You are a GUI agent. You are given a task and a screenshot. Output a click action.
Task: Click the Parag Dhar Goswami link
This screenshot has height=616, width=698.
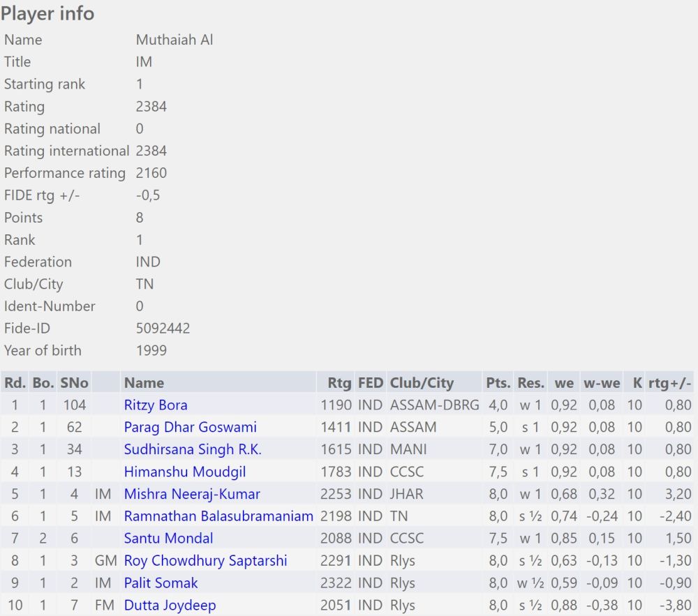[x=190, y=427]
